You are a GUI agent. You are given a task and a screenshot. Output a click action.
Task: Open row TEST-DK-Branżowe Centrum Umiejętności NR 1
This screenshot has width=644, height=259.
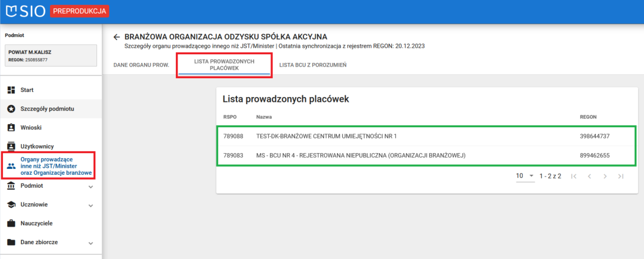tap(326, 136)
